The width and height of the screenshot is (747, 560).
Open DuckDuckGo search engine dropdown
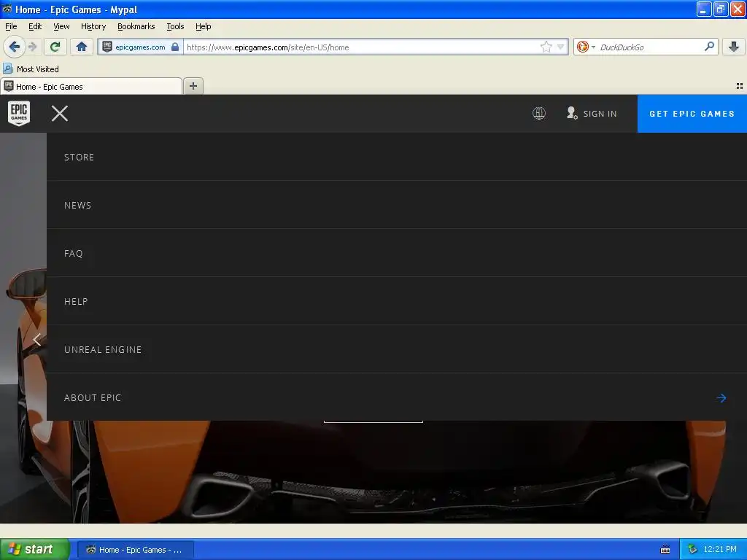pos(585,47)
